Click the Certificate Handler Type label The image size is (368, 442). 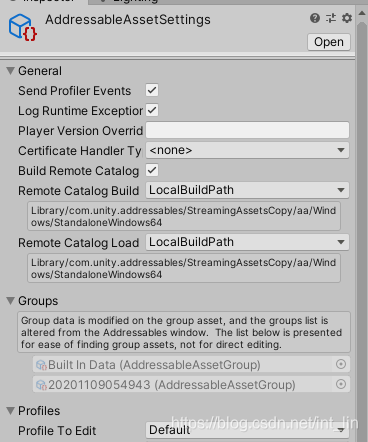(80, 151)
